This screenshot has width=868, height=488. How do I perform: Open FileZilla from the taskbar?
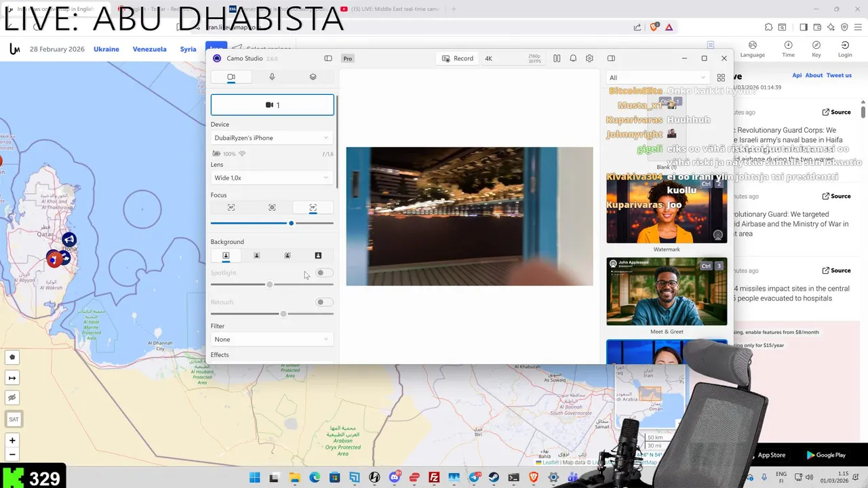(434, 478)
